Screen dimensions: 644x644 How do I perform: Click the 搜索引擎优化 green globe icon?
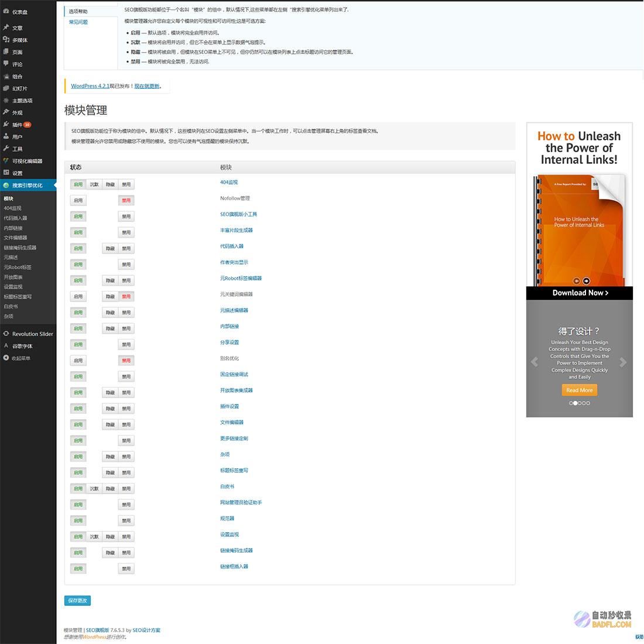click(6, 185)
